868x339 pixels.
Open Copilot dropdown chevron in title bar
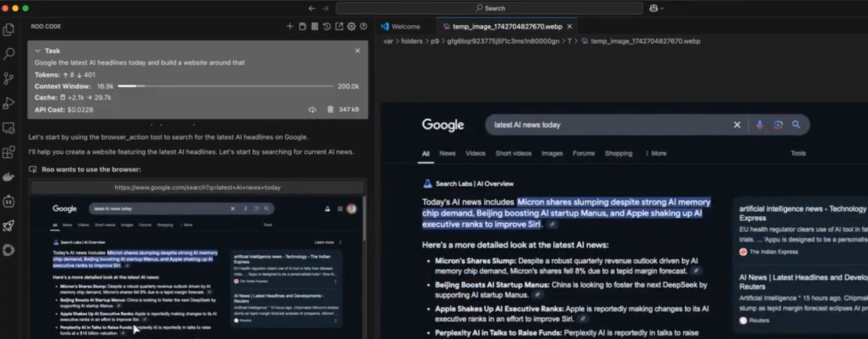click(x=662, y=8)
